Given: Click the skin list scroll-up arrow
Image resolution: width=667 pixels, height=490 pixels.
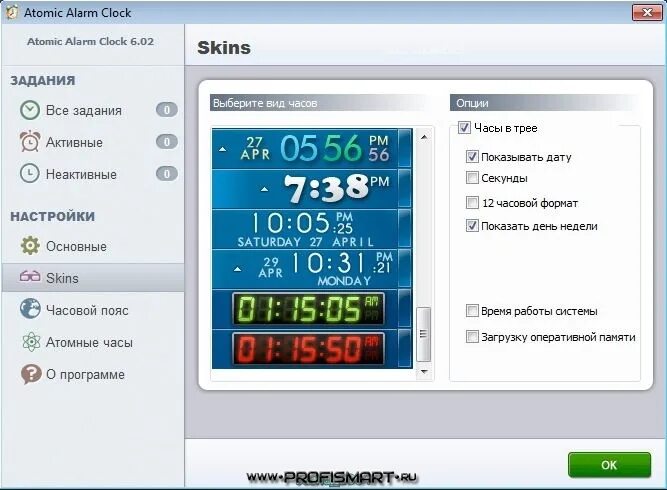Looking at the screenshot, I should point(424,137).
